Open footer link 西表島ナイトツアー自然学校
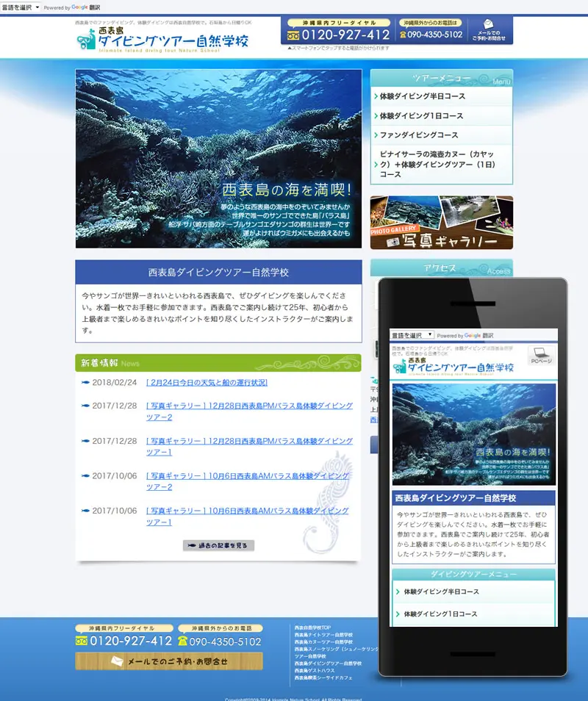 (323, 635)
